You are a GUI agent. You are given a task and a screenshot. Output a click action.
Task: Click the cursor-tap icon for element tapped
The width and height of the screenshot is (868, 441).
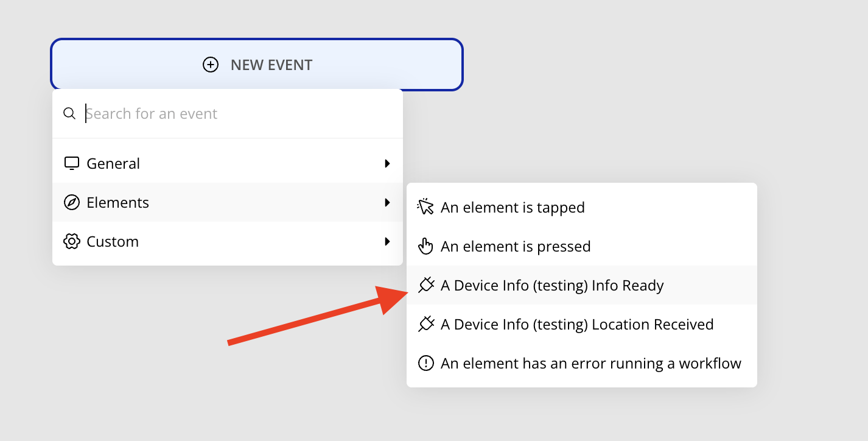coord(425,207)
